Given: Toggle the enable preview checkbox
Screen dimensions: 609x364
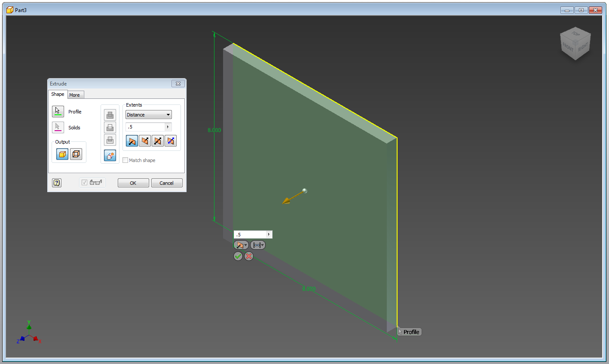Looking at the screenshot, I should pos(85,182).
